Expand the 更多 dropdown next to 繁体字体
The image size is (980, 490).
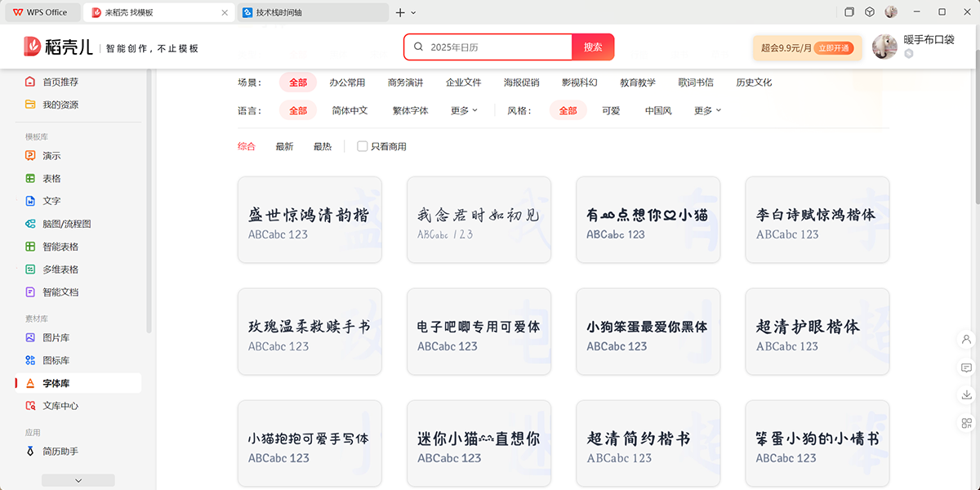tap(462, 110)
